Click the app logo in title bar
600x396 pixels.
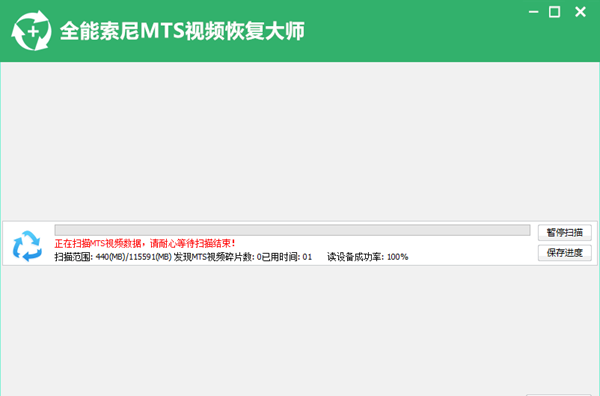31,31
